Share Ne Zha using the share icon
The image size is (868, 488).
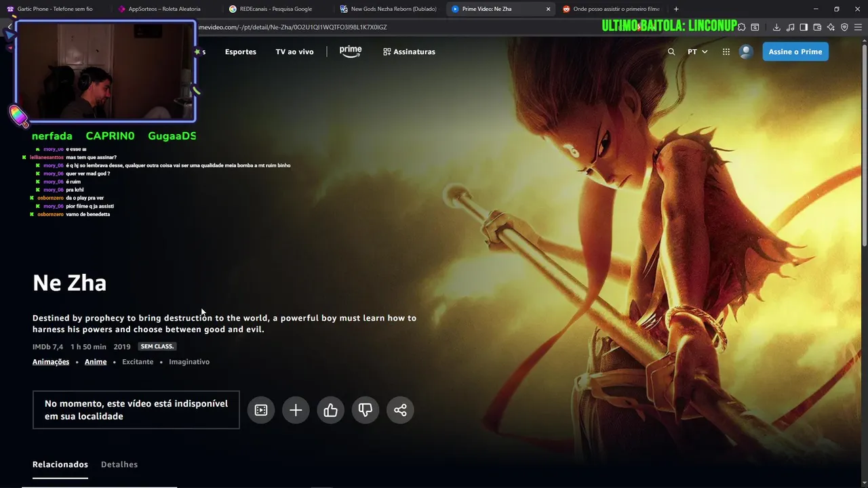click(400, 410)
